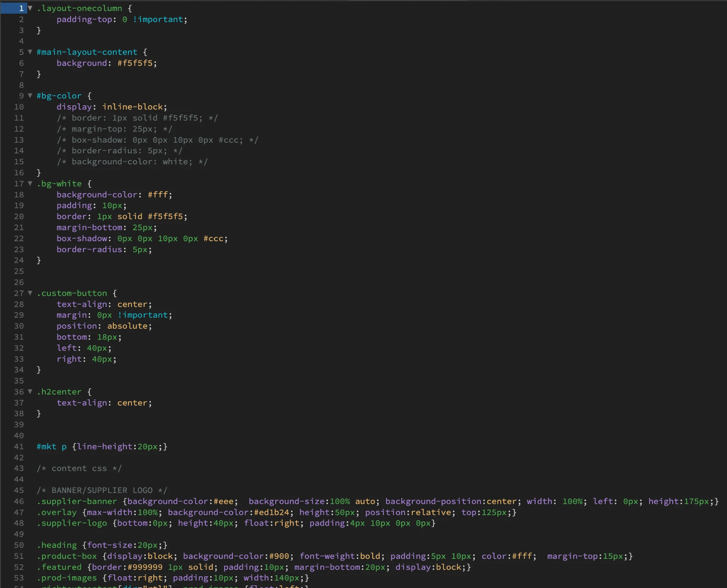Click inline-block value on line 10

(x=133, y=107)
